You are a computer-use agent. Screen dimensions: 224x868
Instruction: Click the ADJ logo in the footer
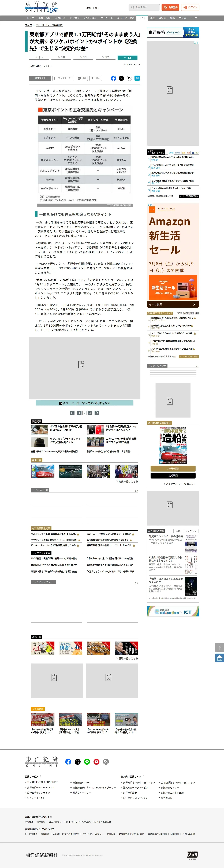(192, 855)
